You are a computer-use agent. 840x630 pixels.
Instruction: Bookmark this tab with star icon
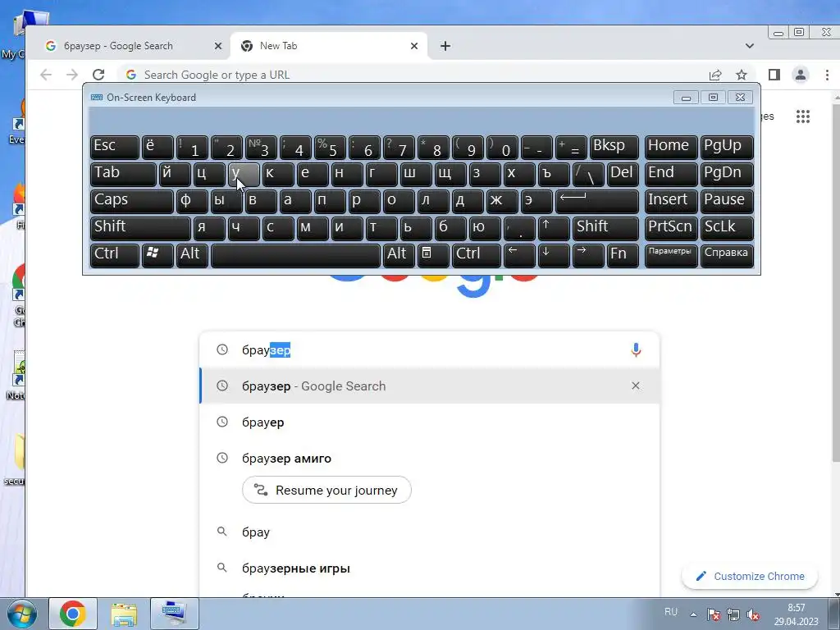click(x=742, y=75)
